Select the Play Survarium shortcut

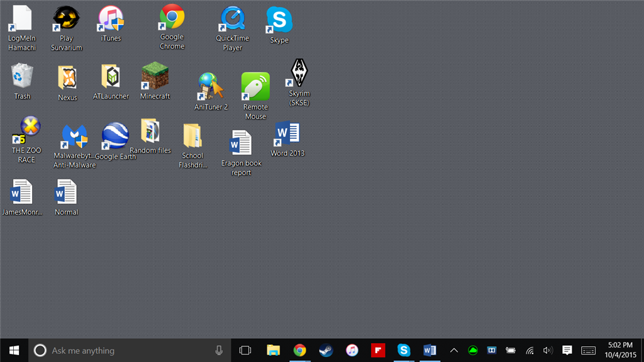coord(66,28)
